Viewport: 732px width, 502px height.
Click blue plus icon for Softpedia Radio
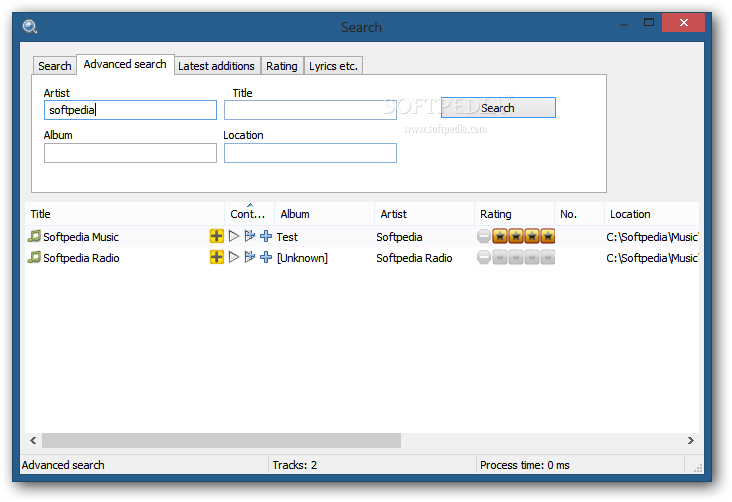tap(266, 257)
